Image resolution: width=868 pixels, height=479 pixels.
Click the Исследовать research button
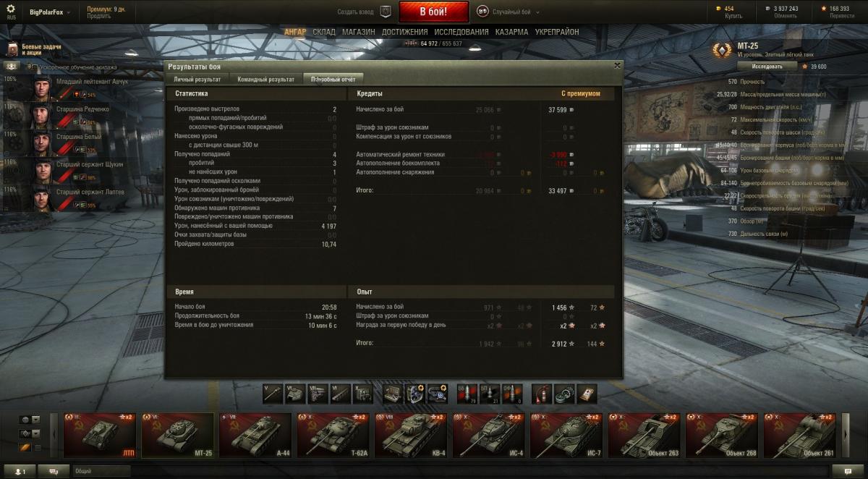pyautogui.click(x=767, y=66)
